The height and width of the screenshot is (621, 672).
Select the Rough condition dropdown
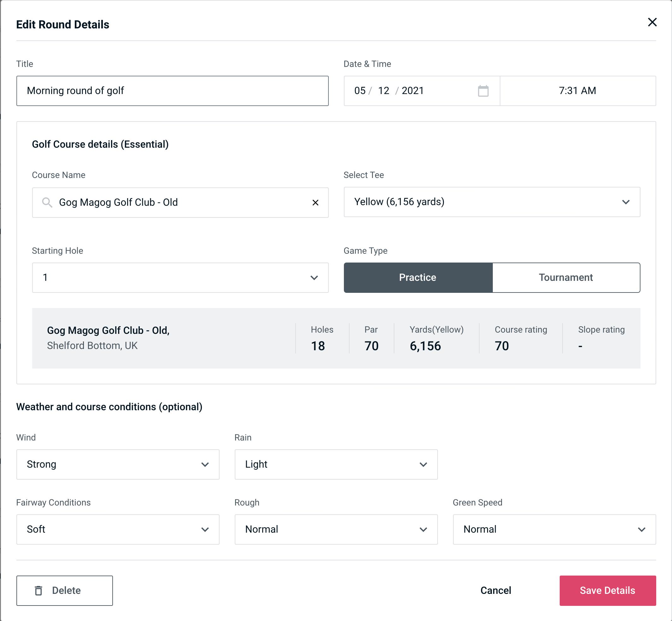click(336, 529)
